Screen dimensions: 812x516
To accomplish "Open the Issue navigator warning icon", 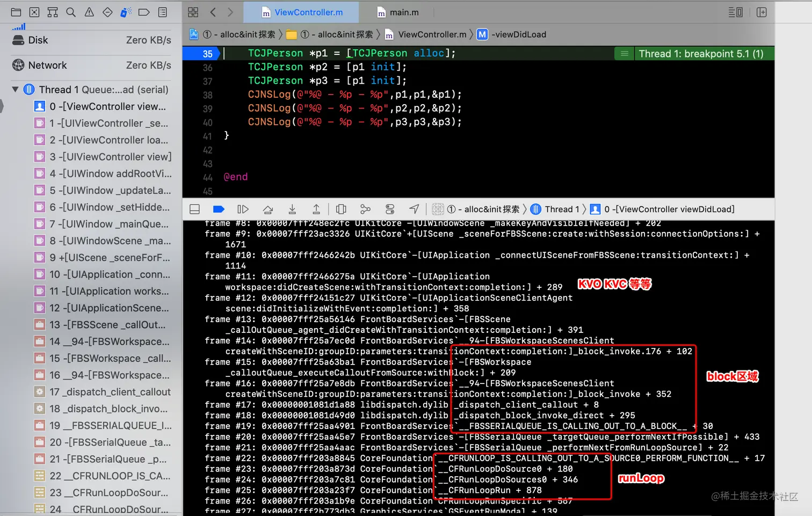I will (89, 12).
